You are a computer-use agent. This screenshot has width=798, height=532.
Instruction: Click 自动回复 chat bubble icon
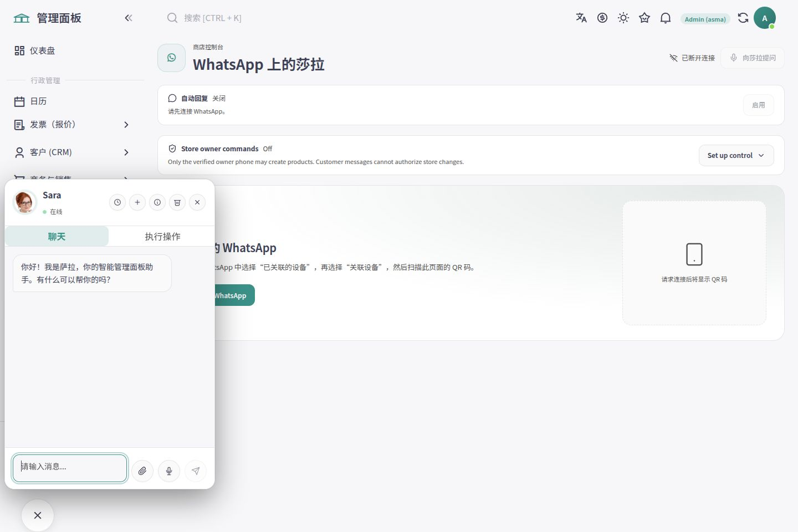point(172,98)
